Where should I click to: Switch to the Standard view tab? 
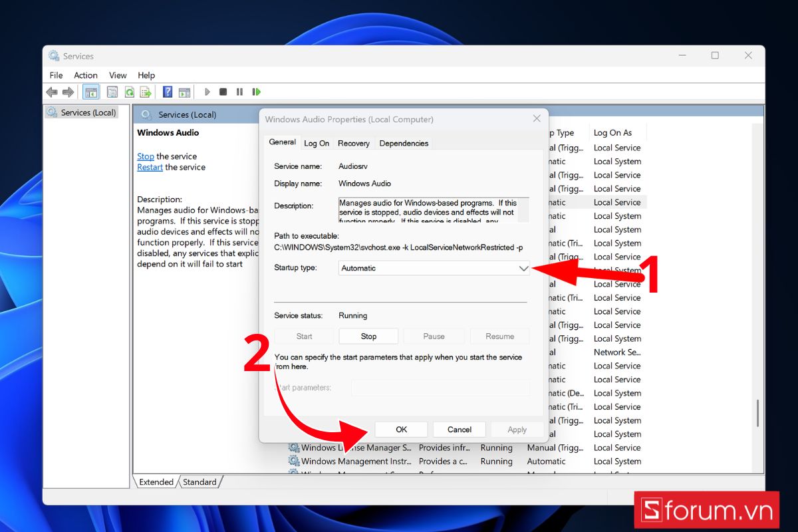point(199,482)
